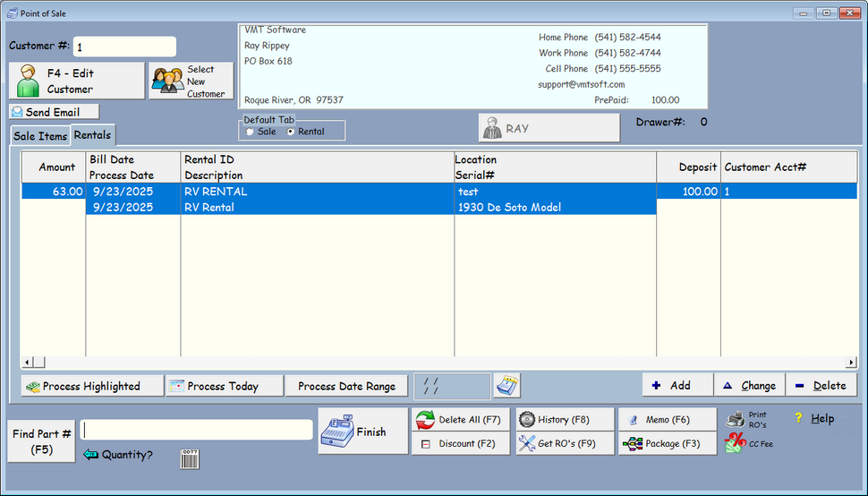Click Delete All (F7)
Image resolution: width=868 pixels, height=496 pixels.
coord(461,420)
